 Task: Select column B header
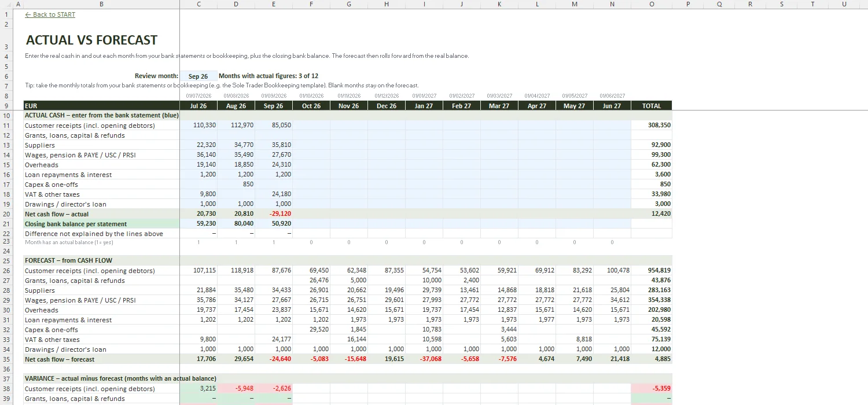coord(102,4)
